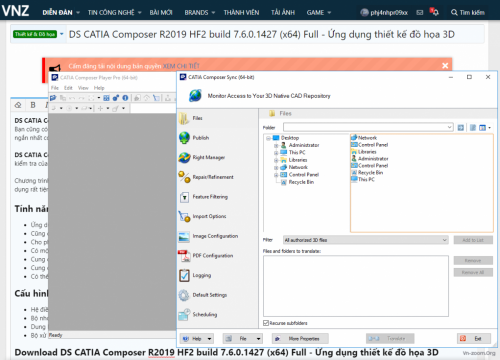
Task: Open the phj4nhpr09xx user account menu
Action: coord(384,13)
